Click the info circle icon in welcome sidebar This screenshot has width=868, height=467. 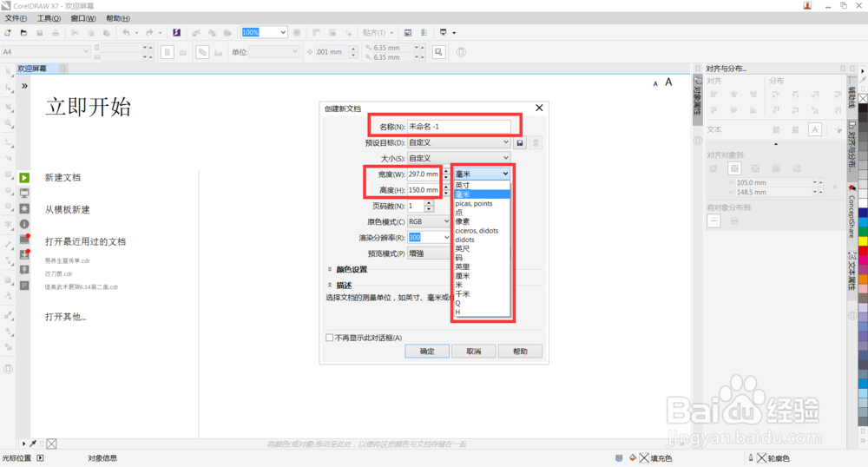24,224
